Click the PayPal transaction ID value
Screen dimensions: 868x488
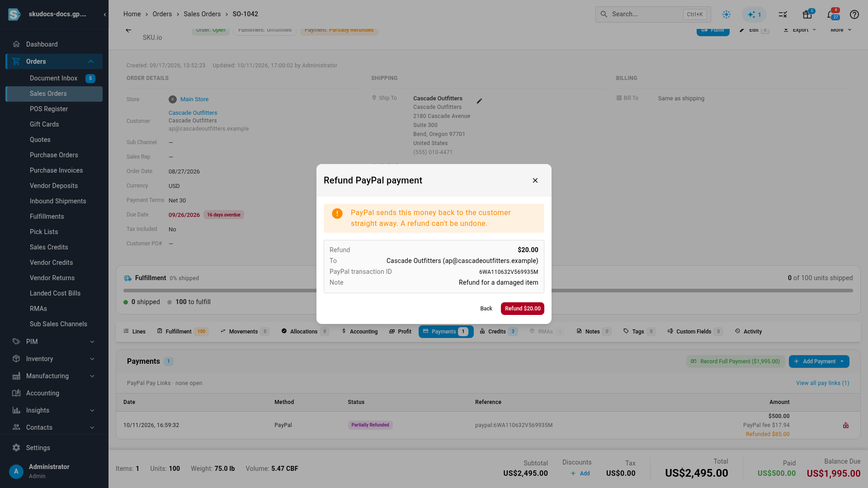pyautogui.click(x=509, y=272)
